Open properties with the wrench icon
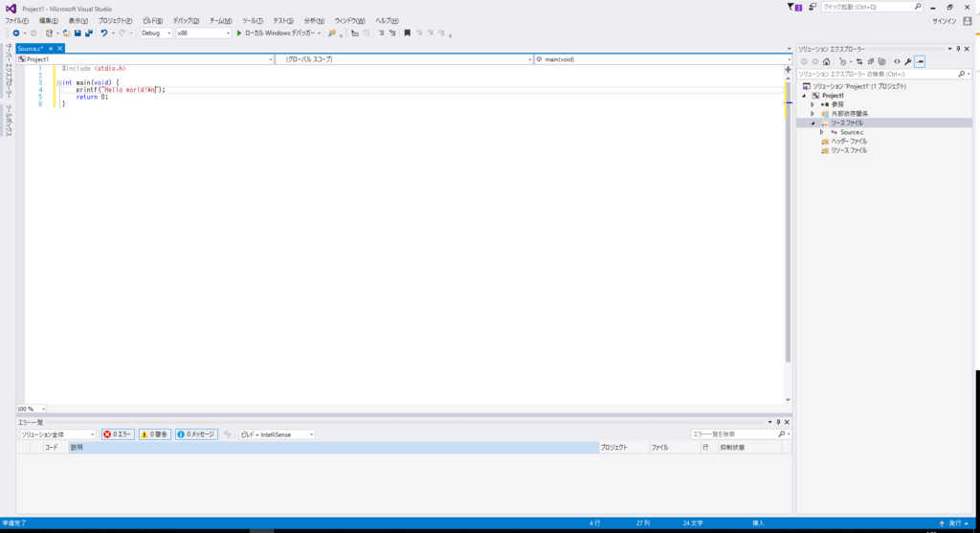980x533 pixels. (908, 62)
